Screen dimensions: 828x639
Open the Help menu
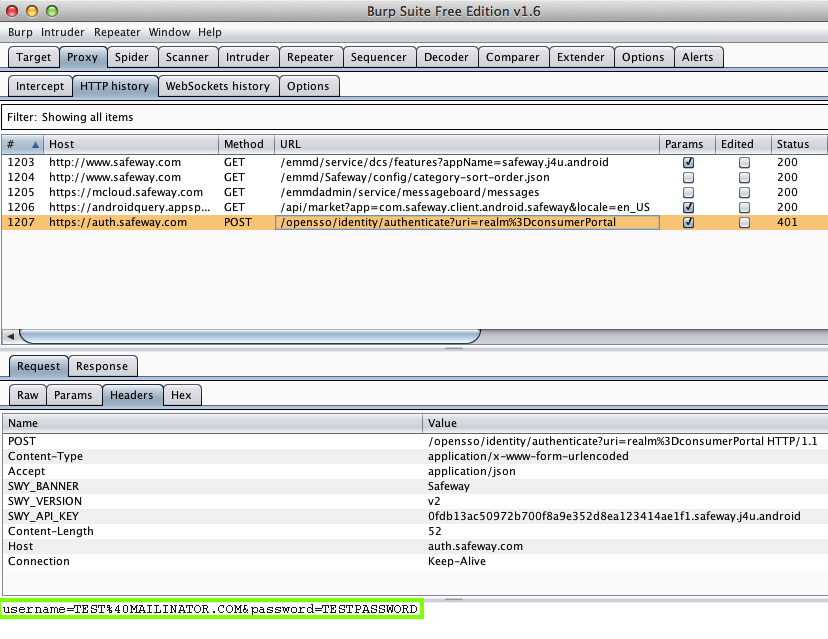click(210, 32)
